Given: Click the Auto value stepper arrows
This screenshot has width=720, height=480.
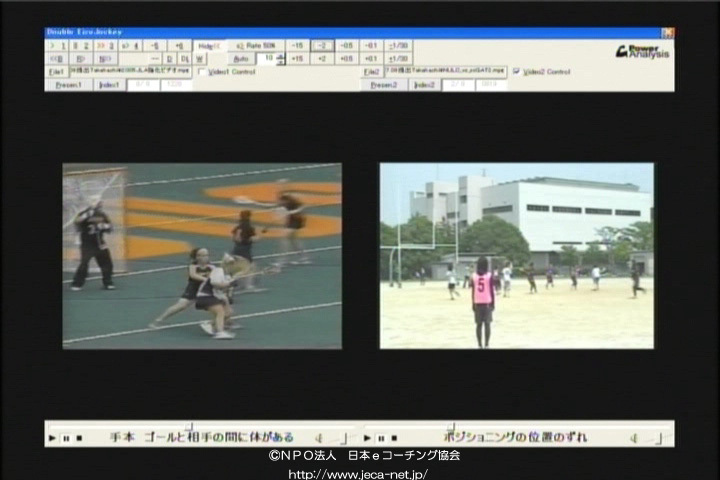Looking at the screenshot, I should (280, 59).
